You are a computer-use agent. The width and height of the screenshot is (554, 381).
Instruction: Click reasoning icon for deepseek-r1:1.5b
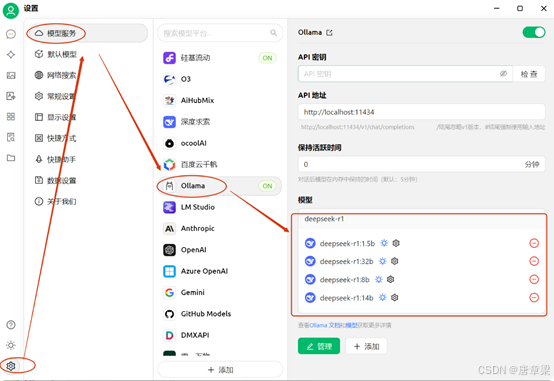(x=384, y=243)
